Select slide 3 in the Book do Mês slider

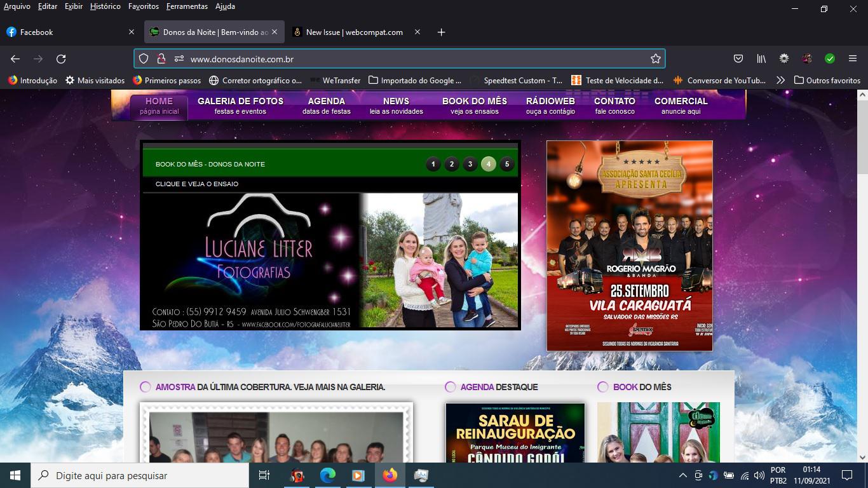coord(470,164)
